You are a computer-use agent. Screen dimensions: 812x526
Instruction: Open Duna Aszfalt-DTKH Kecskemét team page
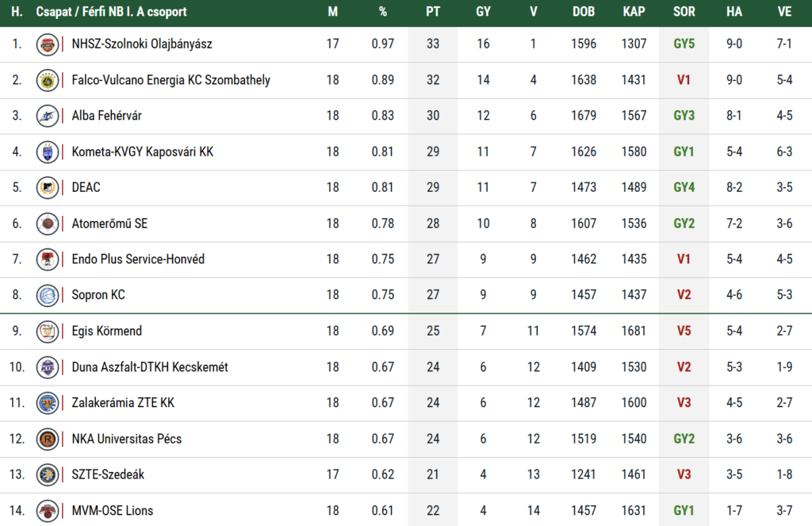pyautogui.click(x=150, y=367)
